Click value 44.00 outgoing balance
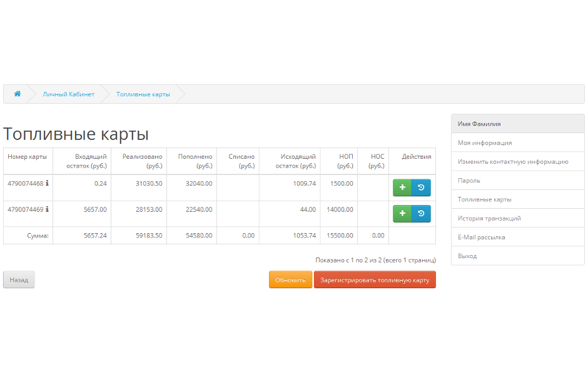This screenshot has width=588, height=375. point(308,209)
